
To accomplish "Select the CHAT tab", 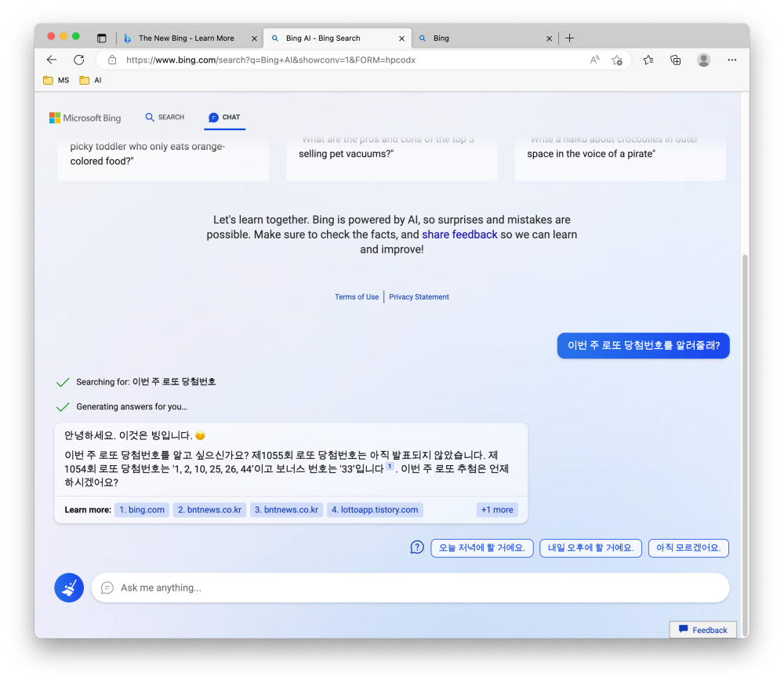I will click(x=224, y=117).
